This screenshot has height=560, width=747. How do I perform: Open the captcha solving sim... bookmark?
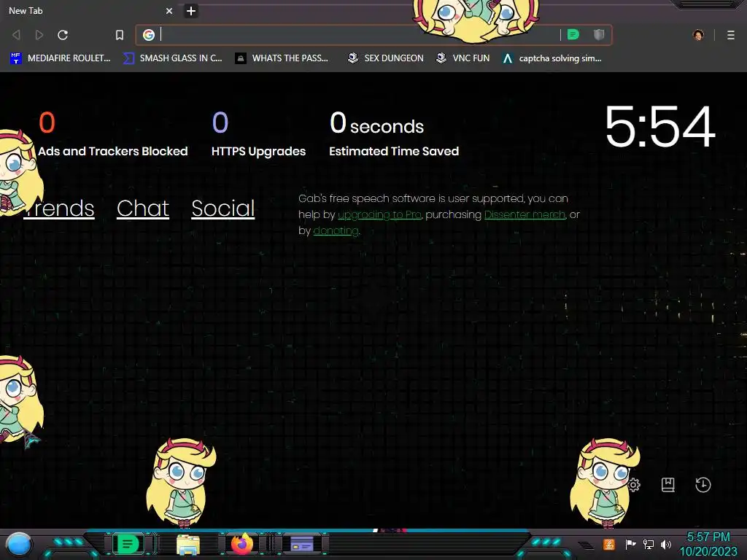point(551,58)
